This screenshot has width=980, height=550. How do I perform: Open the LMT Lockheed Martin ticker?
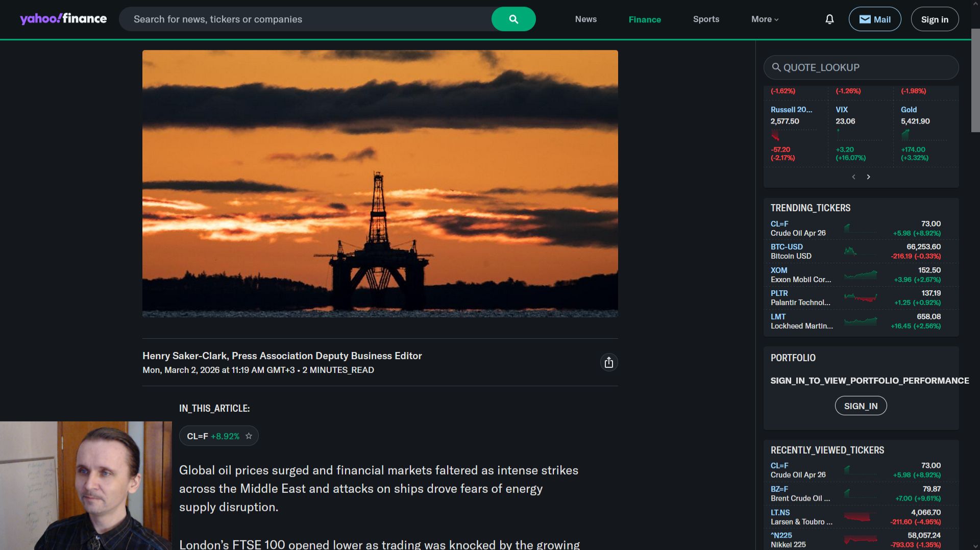(x=778, y=316)
